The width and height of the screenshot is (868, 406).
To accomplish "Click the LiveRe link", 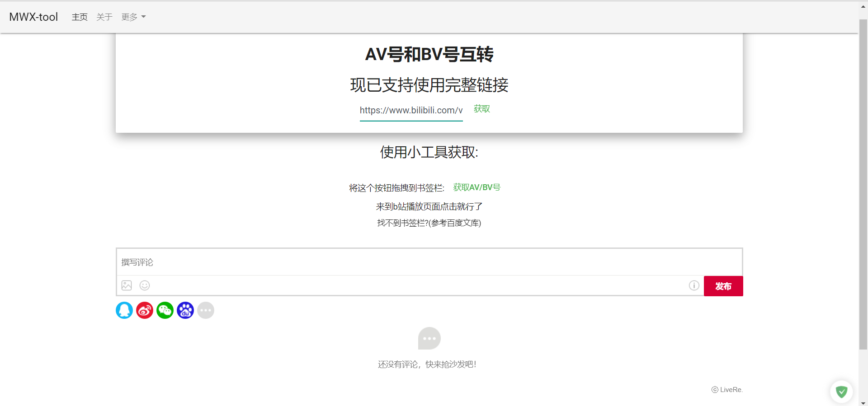I will coord(727,390).
